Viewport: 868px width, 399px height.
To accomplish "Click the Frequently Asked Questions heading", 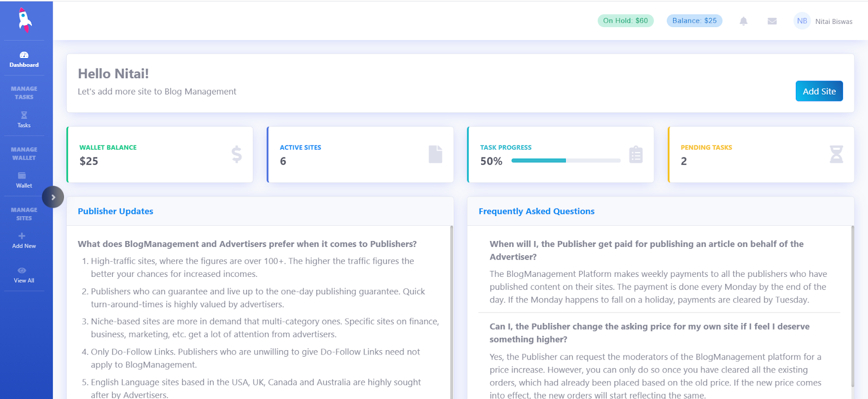I will [537, 211].
